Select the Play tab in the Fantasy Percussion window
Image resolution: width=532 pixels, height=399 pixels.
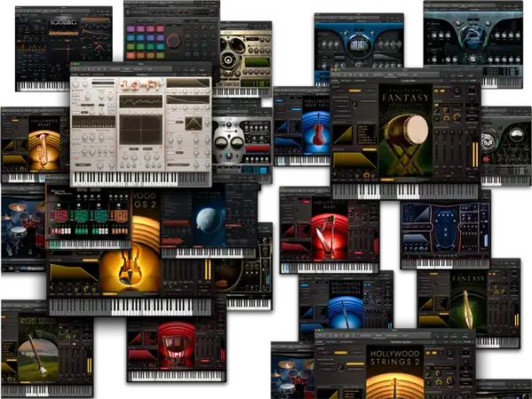(x=390, y=74)
